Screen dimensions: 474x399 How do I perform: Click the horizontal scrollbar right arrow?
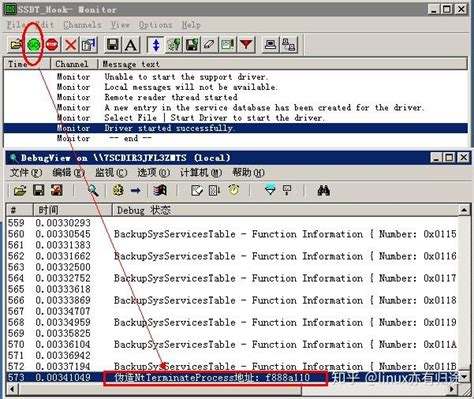pyautogui.click(x=452, y=389)
